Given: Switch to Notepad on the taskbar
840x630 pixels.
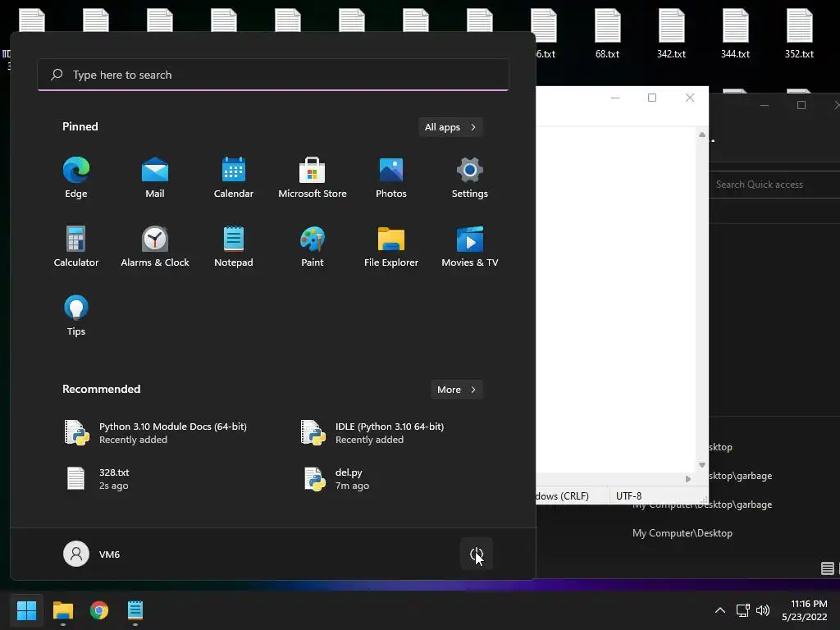Looking at the screenshot, I should pos(135,610).
